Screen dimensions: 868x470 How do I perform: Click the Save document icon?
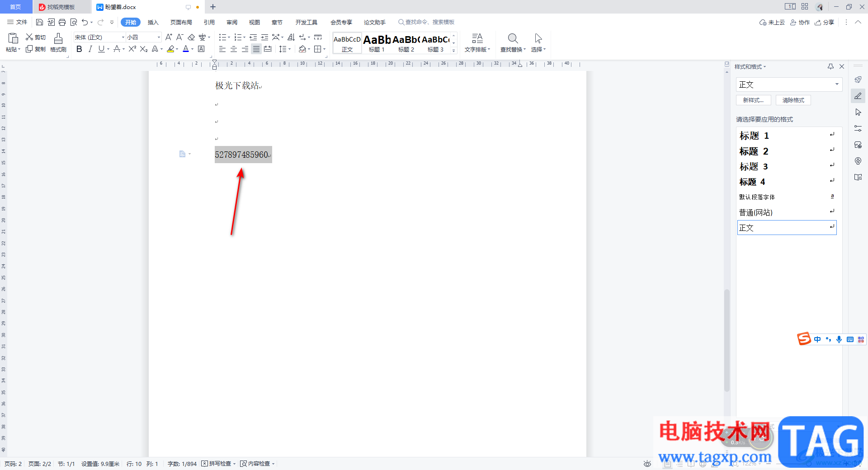coord(39,22)
